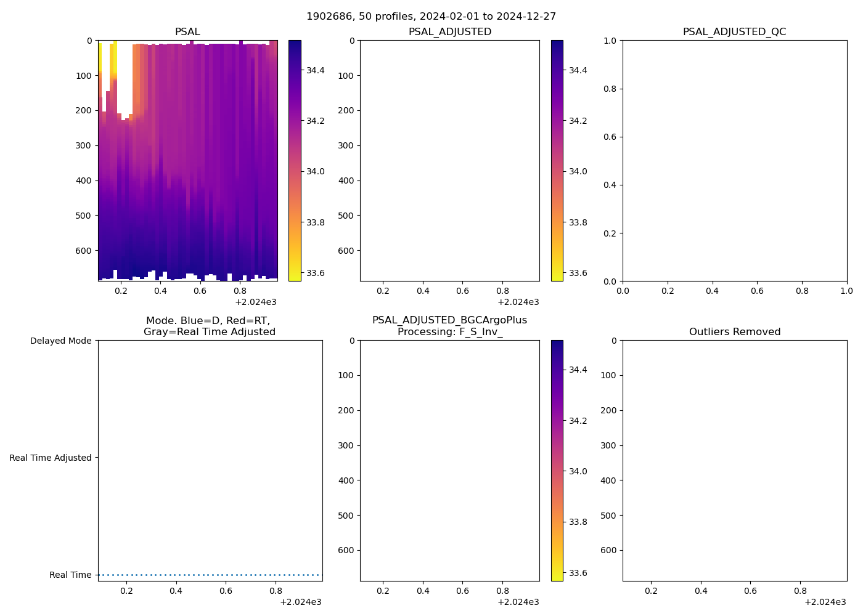Click the empty PSAL_ADJUSTED_BGCArgoPlus plot area
The image size is (863, 616).
(449, 460)
